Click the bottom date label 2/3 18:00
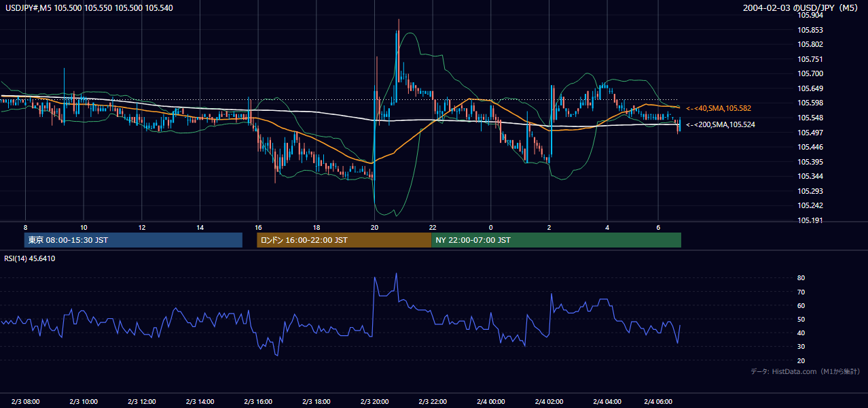868x408 pixels. (317, 401)
